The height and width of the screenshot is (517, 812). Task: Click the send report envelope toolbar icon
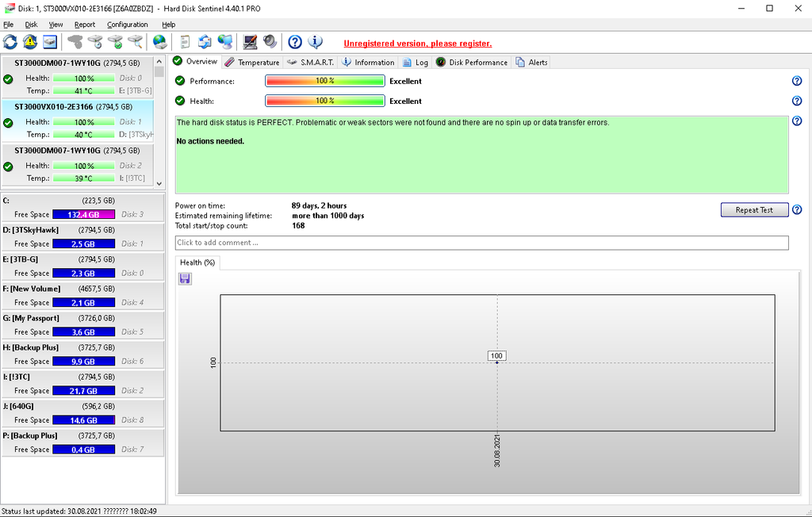pos(205,42)
